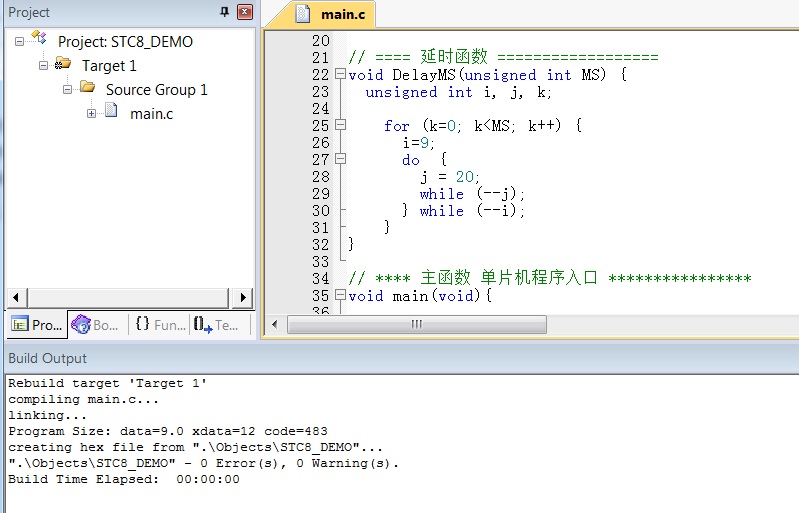Collapse the for loop fold at line 25
Screen dimensions: 799x513
340,125
